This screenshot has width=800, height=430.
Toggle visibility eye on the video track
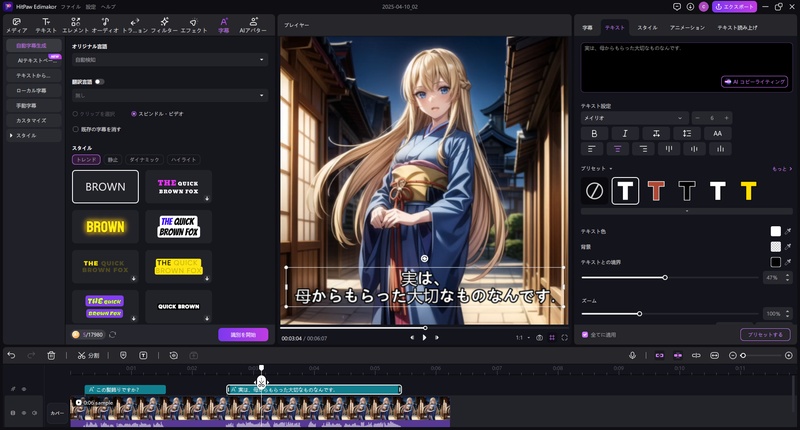(x=23, y=413)
